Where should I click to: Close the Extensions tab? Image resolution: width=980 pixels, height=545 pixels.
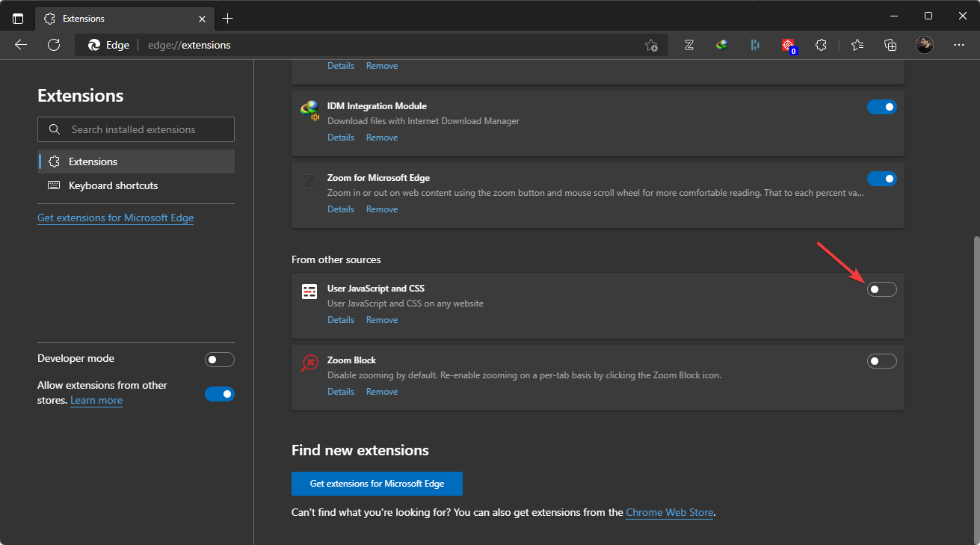point(202,18)
